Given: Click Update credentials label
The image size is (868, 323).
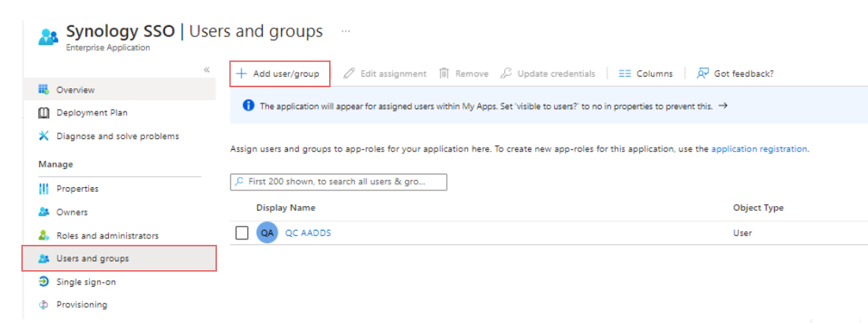Looking at the screenshot, I should (556, 73).
